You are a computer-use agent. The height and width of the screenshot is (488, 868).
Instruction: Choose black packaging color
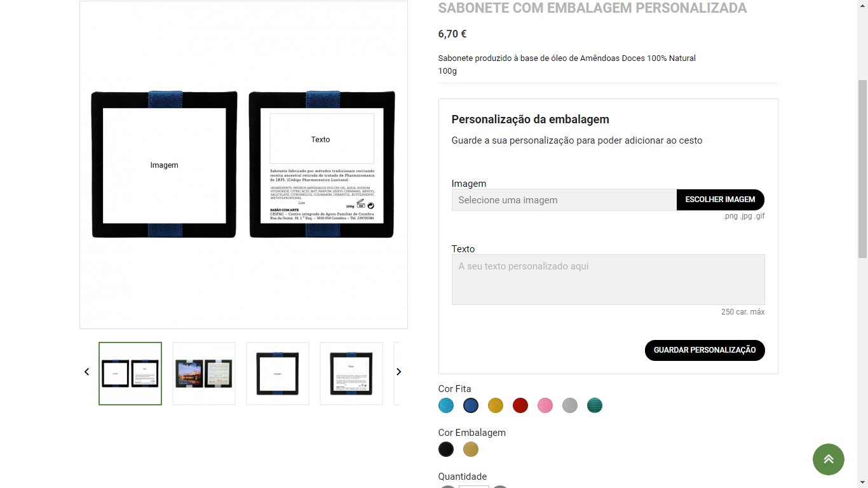446,449
